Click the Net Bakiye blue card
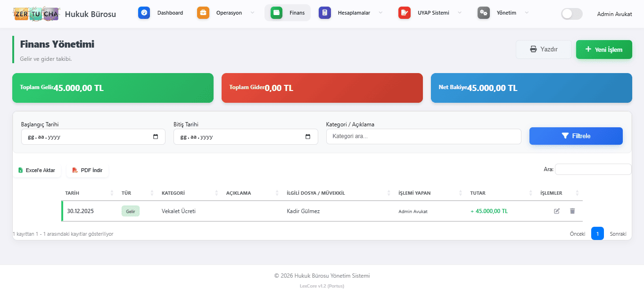The width and height of the screenshot is (644, 289). 531,88
